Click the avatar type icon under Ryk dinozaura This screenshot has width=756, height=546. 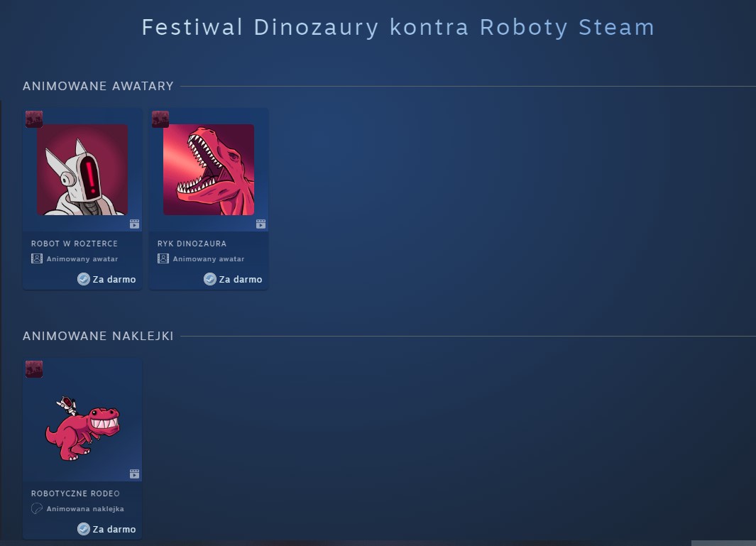[163, 259]
